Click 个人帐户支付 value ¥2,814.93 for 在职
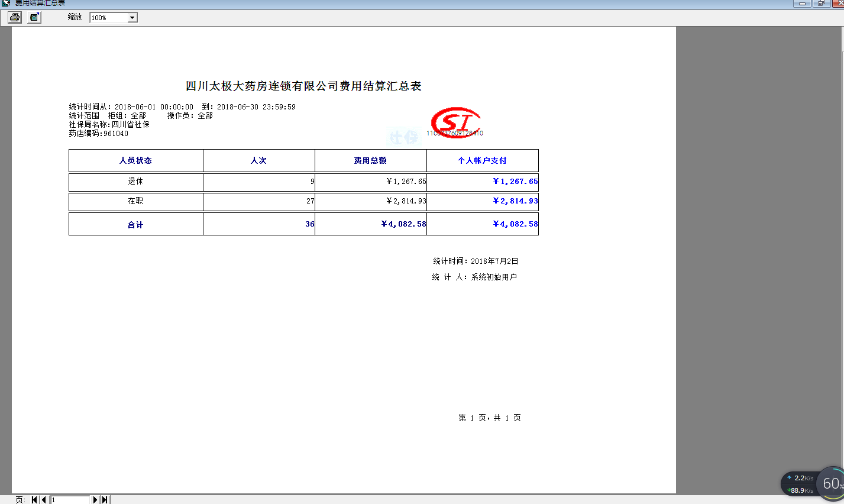This screenshot has height=504, width=844. (515, 201)
